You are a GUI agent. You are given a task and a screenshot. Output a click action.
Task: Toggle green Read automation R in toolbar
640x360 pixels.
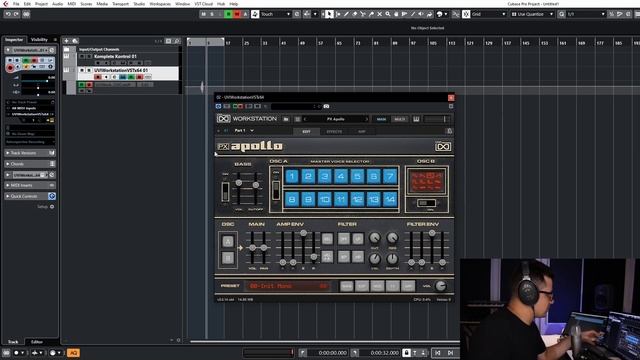228,14
